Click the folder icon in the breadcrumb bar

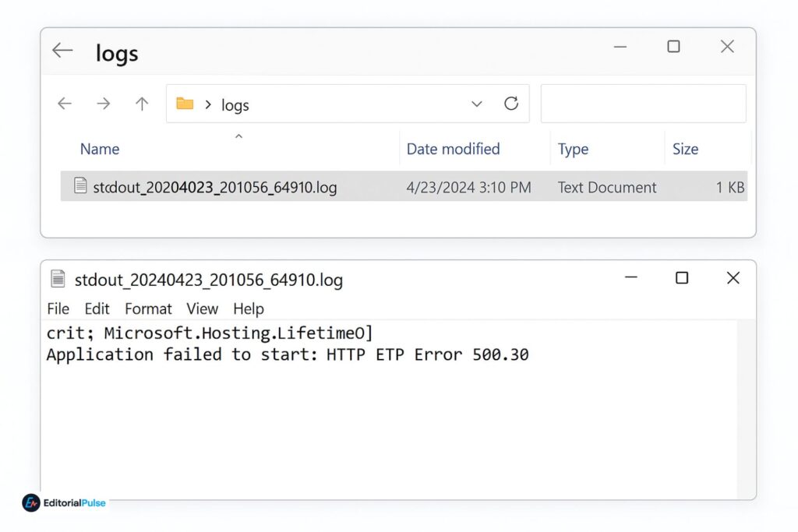[185, 104]
